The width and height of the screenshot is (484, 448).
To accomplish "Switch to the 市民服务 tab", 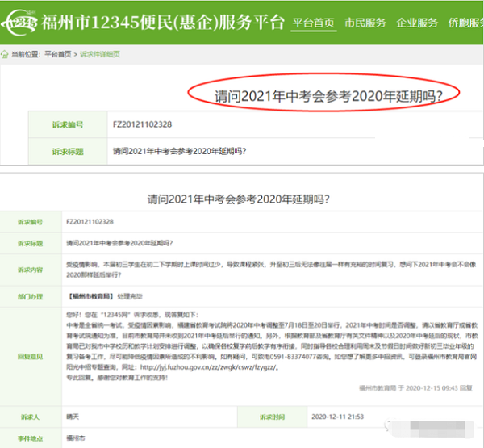I will coord(365,23).
